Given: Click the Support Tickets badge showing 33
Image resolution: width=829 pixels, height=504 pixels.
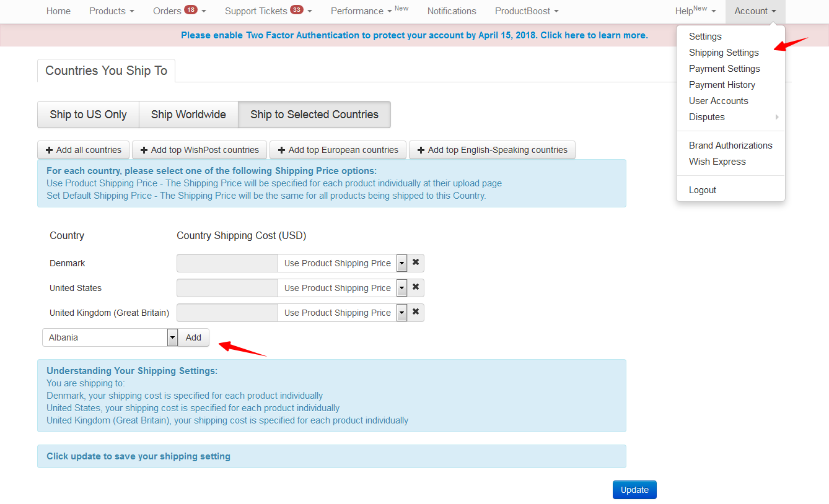Looking at the screenshot, I should pos(297,10).
